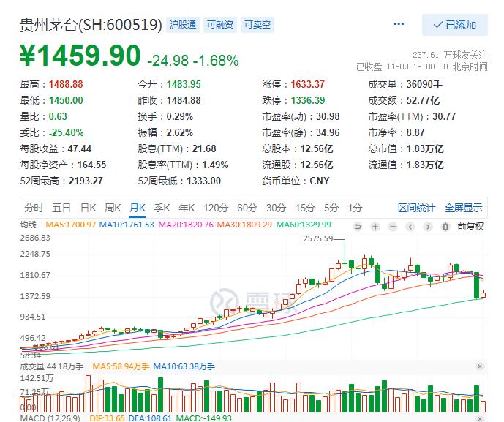Click the 可融资 tag
The height and width of the screenshot is (422, 504).
(220, 25)
